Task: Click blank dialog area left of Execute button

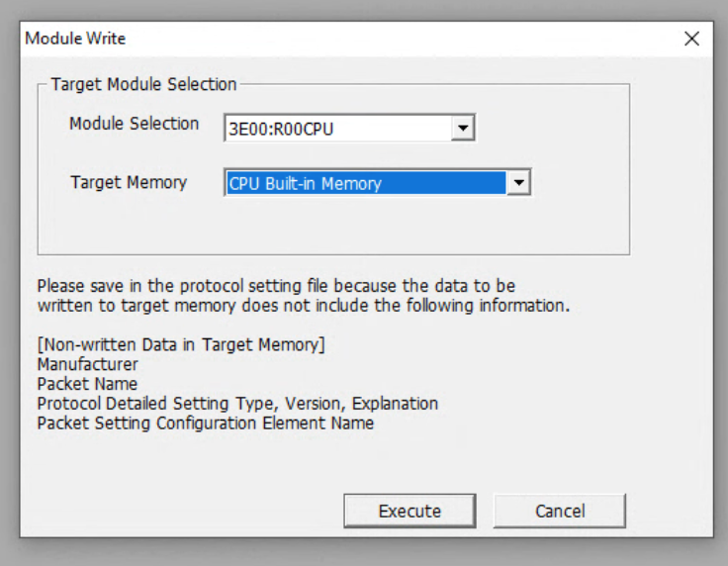Action: pyautogui.click(x=186, y=511)
